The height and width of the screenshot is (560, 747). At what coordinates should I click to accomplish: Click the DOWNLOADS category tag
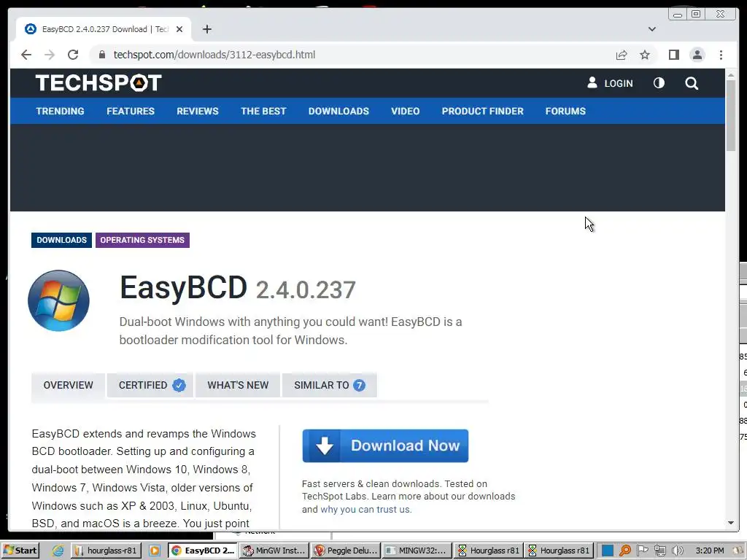pos(61,240)
